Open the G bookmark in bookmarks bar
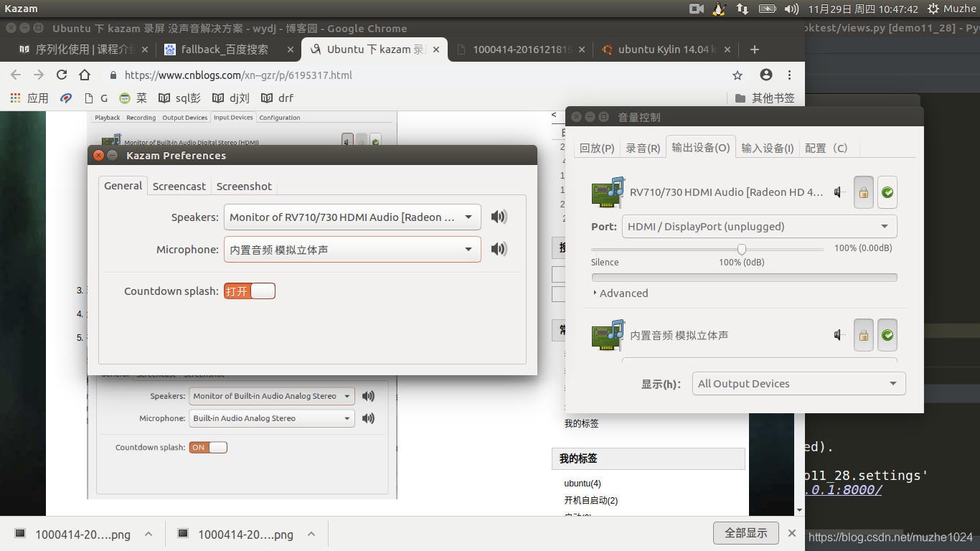The image size is (980, 551). [x=96, y=98]
